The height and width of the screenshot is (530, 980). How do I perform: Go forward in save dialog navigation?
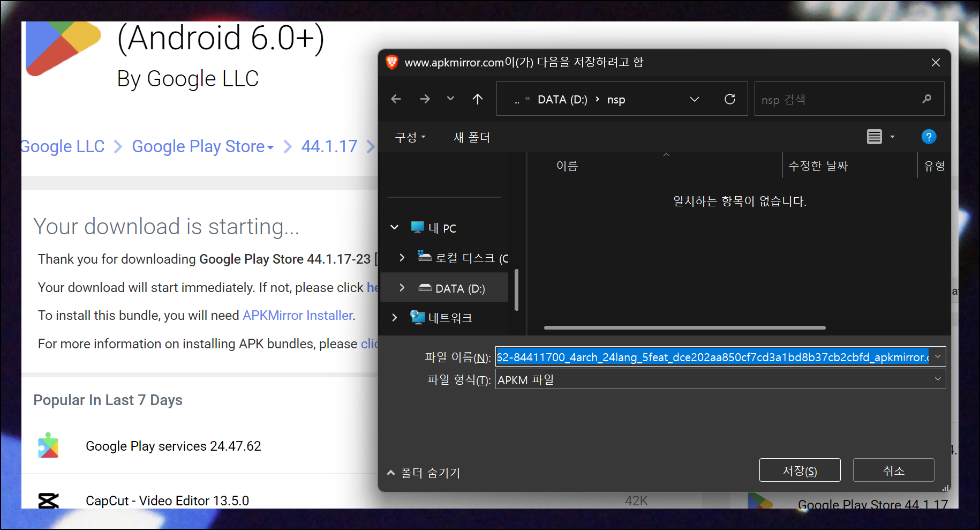[x=425, y=99]
